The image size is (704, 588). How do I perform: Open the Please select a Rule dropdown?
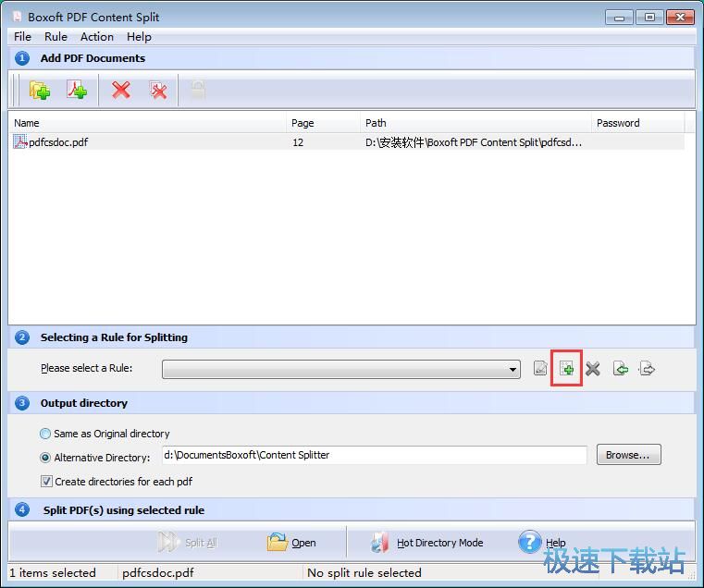point(341,369)
